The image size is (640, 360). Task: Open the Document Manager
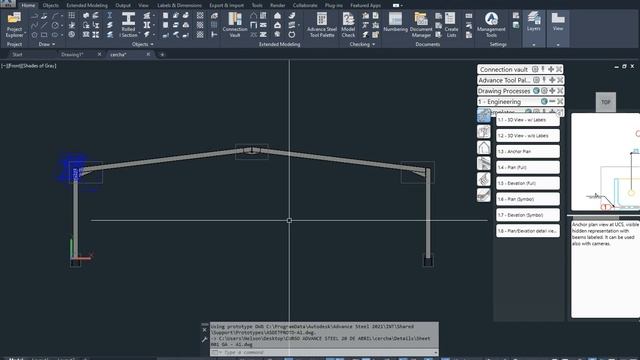[x=421, y=25]
